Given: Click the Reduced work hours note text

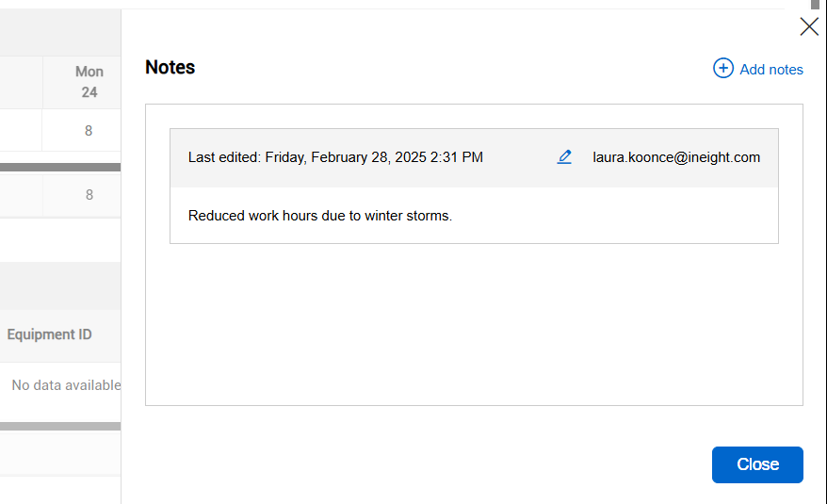Looking at the screenshot, I should pos(320,216).
